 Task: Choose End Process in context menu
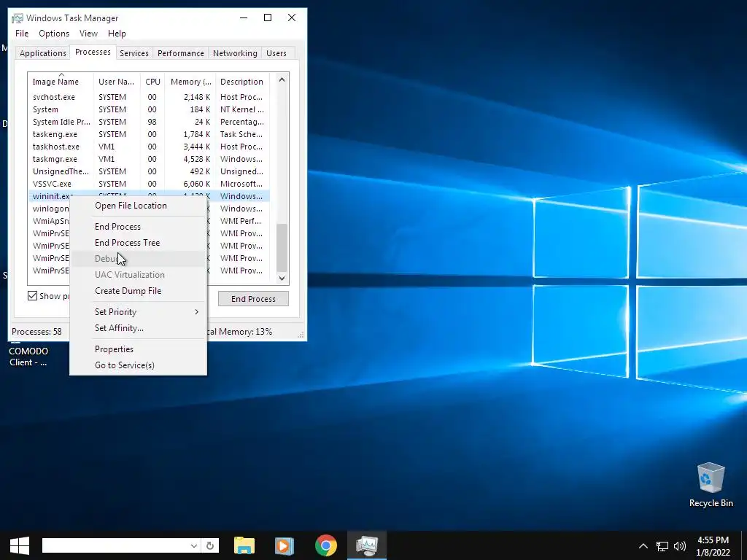(x=138, y=227)
